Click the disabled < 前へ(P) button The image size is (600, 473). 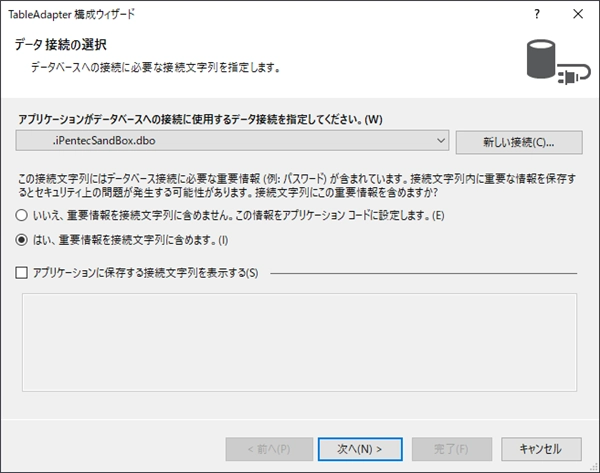269,449
